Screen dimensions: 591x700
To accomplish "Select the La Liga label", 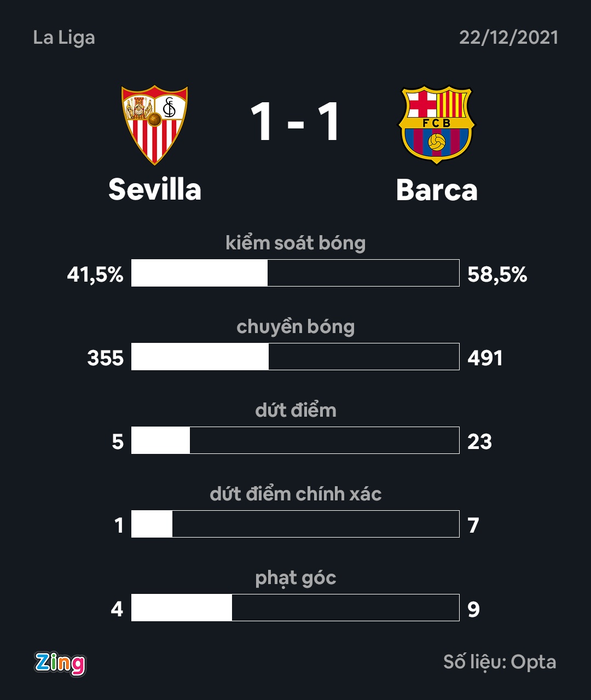I will click(x=64, y=38).
